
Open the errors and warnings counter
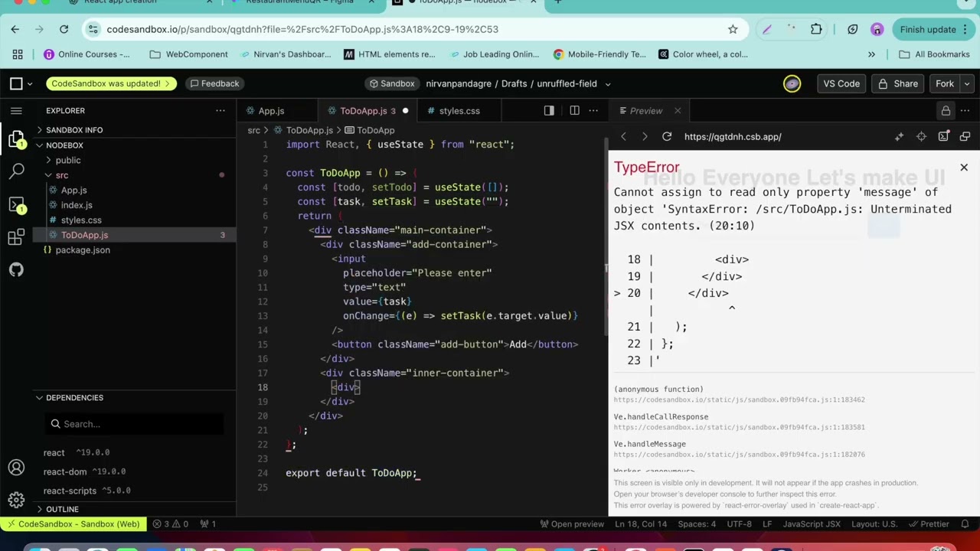pos(170,524)
